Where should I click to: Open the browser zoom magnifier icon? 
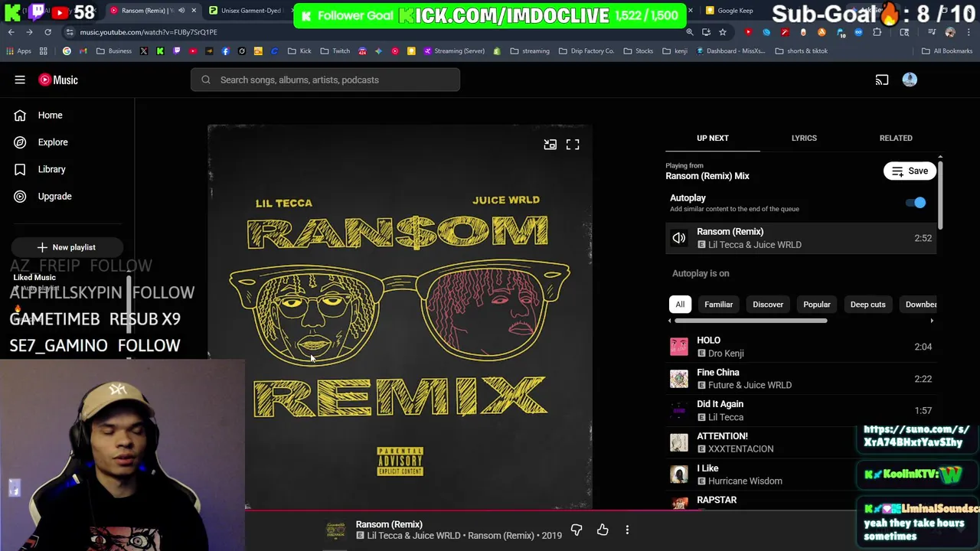[690, 32]
